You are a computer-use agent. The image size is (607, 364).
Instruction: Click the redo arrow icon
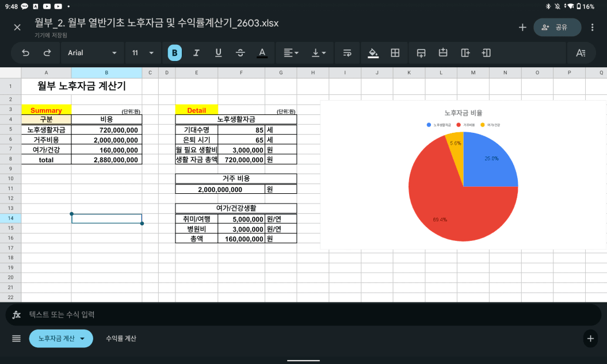click(x=47, y=53)
